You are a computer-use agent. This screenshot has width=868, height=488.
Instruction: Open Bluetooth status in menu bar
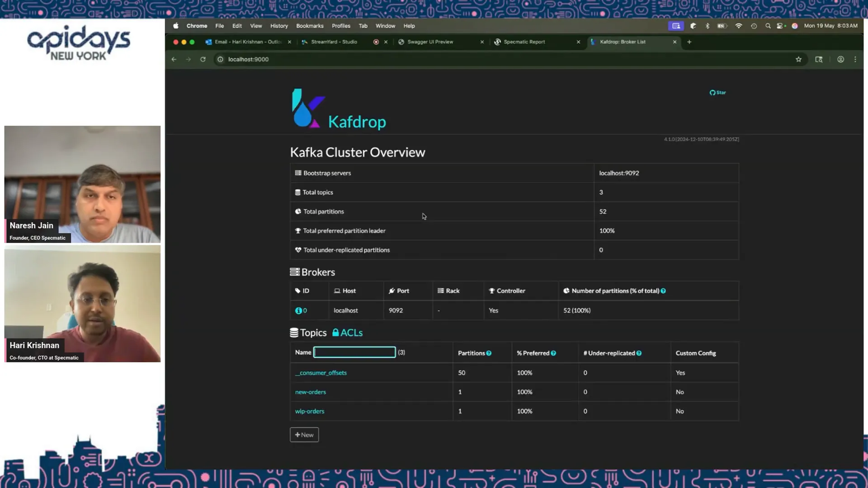click(x=708, y=26)
